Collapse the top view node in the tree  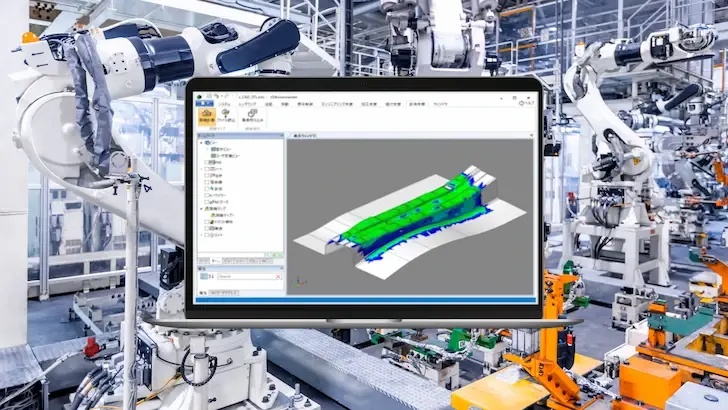coord(201,143)
